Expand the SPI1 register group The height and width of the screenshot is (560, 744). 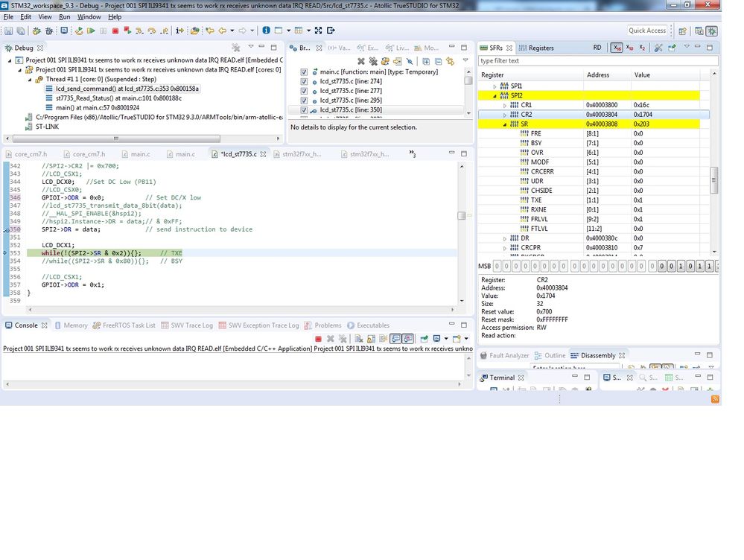click(495, 86)
